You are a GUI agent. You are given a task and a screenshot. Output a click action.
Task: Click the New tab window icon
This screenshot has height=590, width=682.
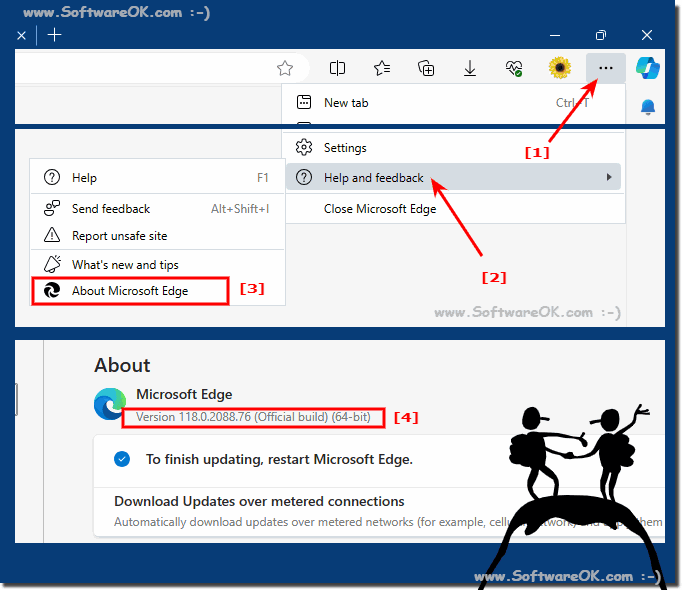point(304,102)
